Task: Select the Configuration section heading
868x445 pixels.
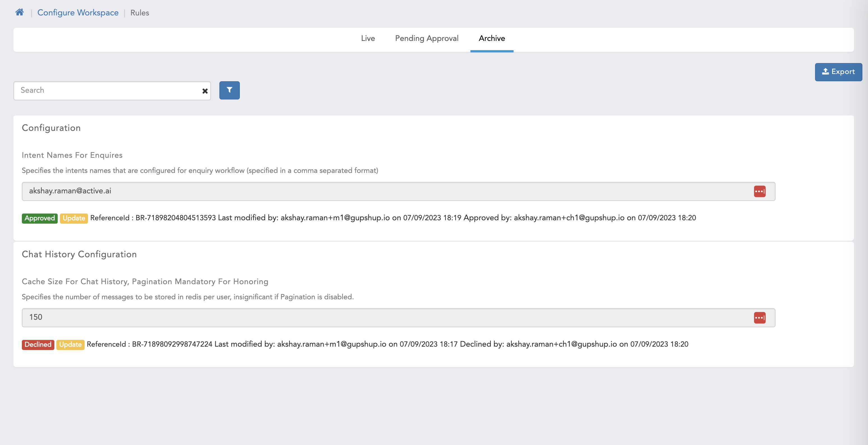Action: click(51, 128)
